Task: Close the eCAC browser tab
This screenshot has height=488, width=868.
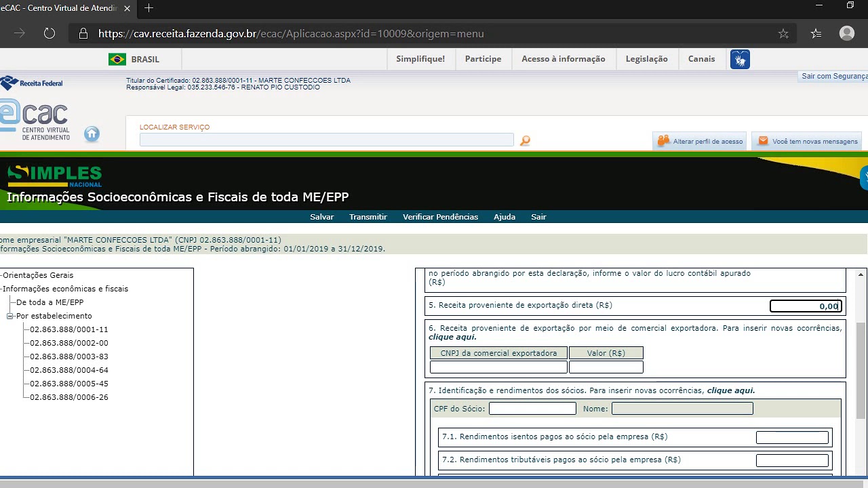Action: coord(127,8)
